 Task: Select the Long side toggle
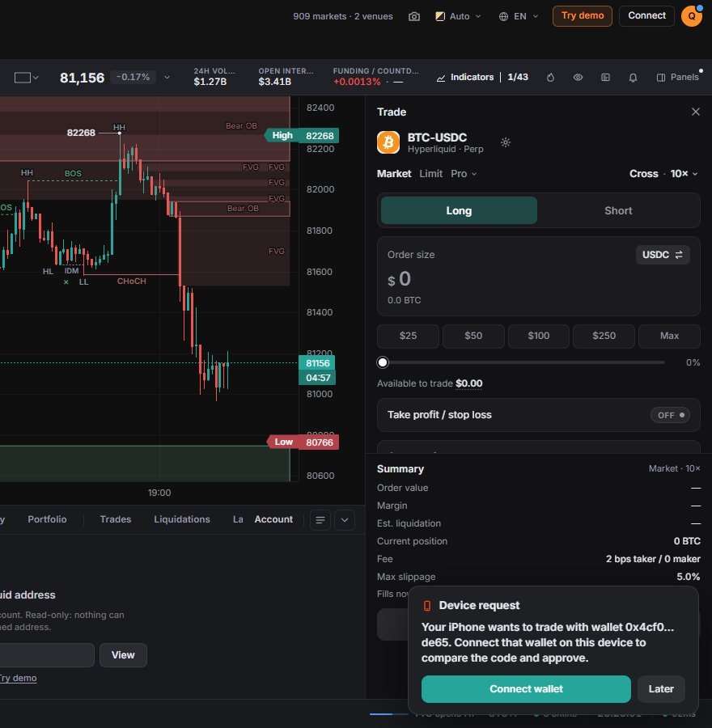coord(459,211)
